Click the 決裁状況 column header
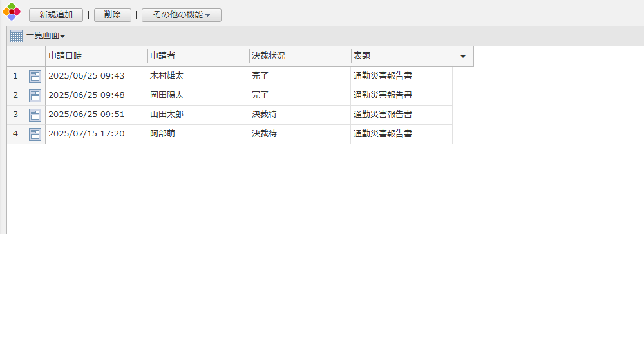Image resolution: width=644 pixels, height=354 pixels. [x=299, y=56]
